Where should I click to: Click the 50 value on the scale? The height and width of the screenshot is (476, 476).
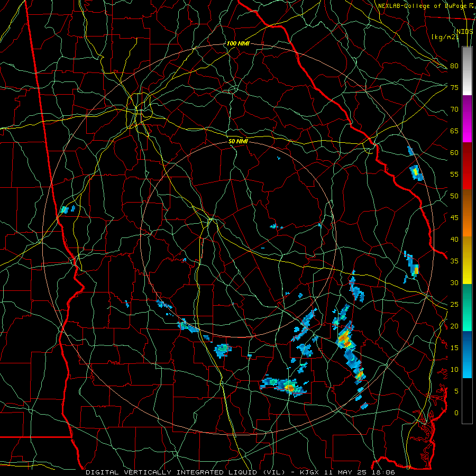pyautogui.click(x=454, y=196)
